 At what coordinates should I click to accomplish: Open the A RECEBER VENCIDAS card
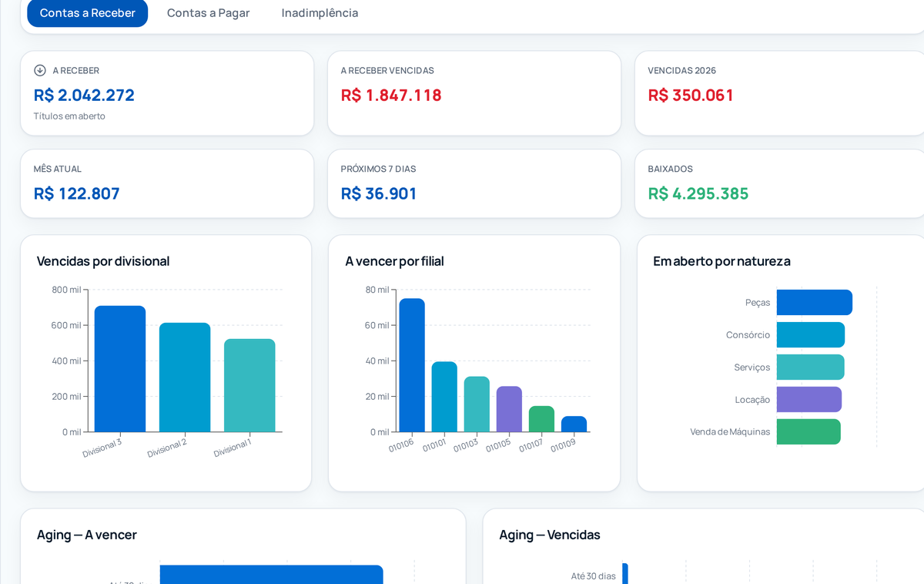[x=474, y=93]
